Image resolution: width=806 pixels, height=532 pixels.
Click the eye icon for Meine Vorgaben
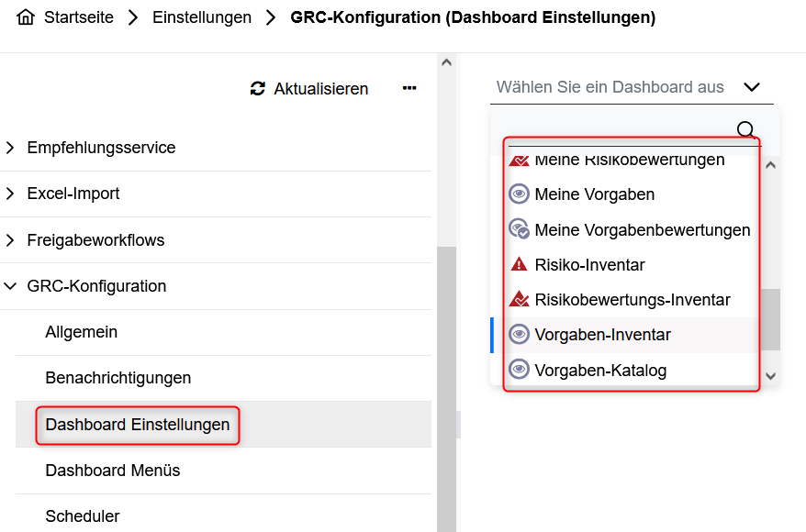click(520, 194)
